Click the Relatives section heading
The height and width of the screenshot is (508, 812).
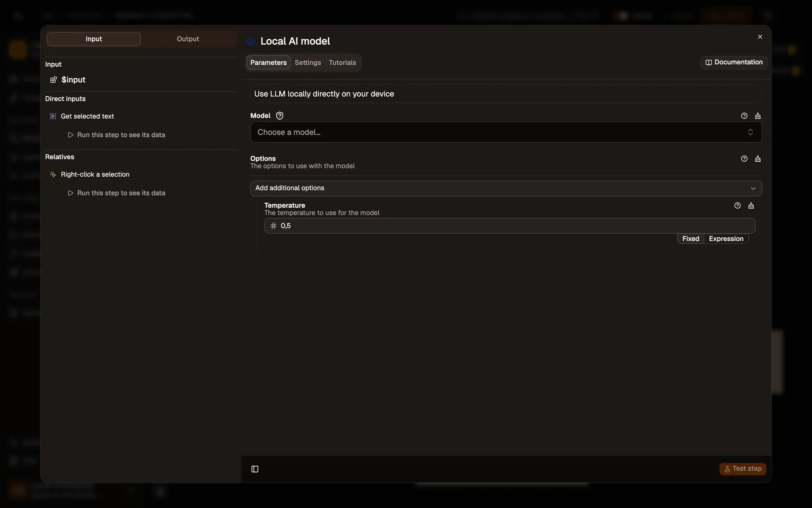click(60, 157)
